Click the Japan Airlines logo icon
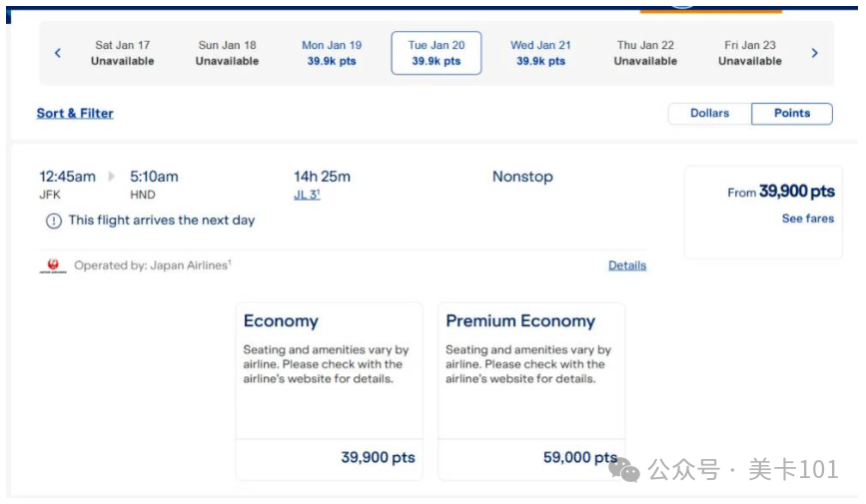 coord(53,265)
